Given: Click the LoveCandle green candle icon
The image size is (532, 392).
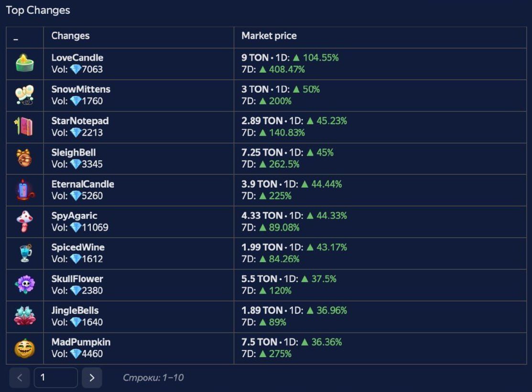Looking at the screenshot, I should pos(24,63).
